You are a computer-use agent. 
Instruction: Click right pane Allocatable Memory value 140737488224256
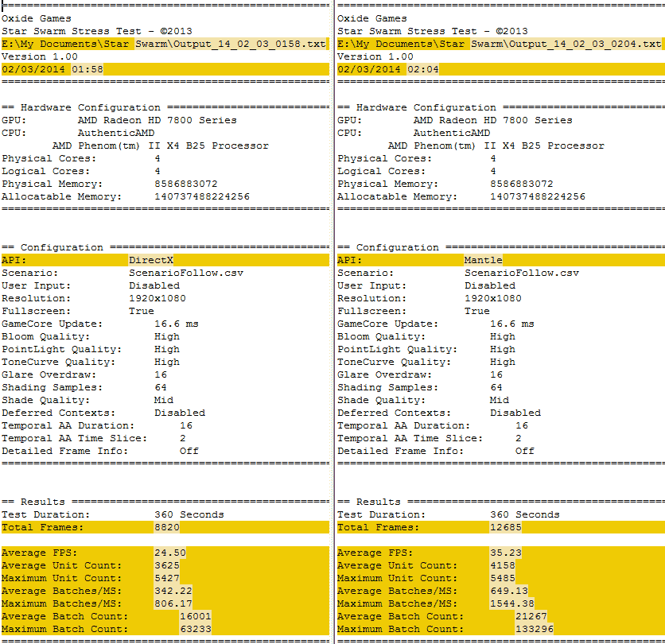538,196
